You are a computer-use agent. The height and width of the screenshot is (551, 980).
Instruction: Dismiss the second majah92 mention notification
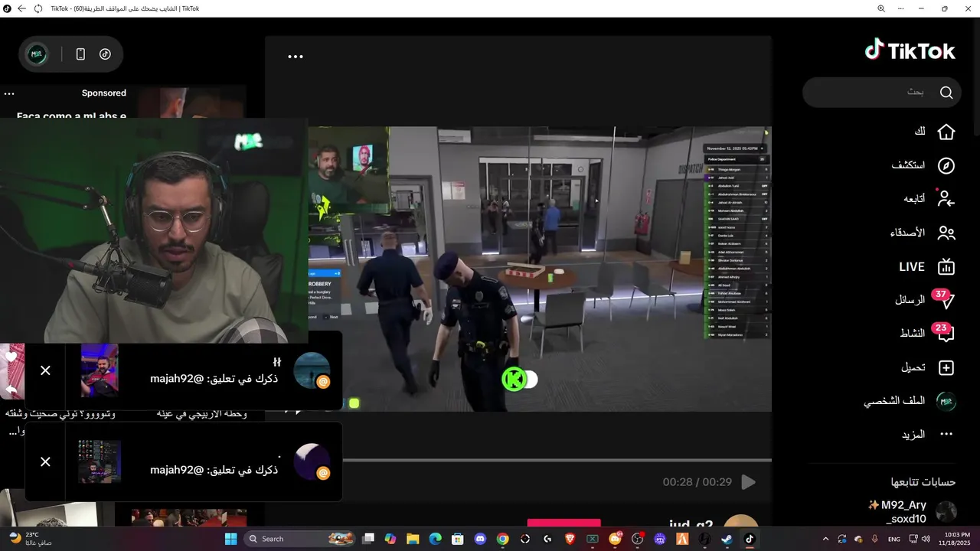point(45,461)
